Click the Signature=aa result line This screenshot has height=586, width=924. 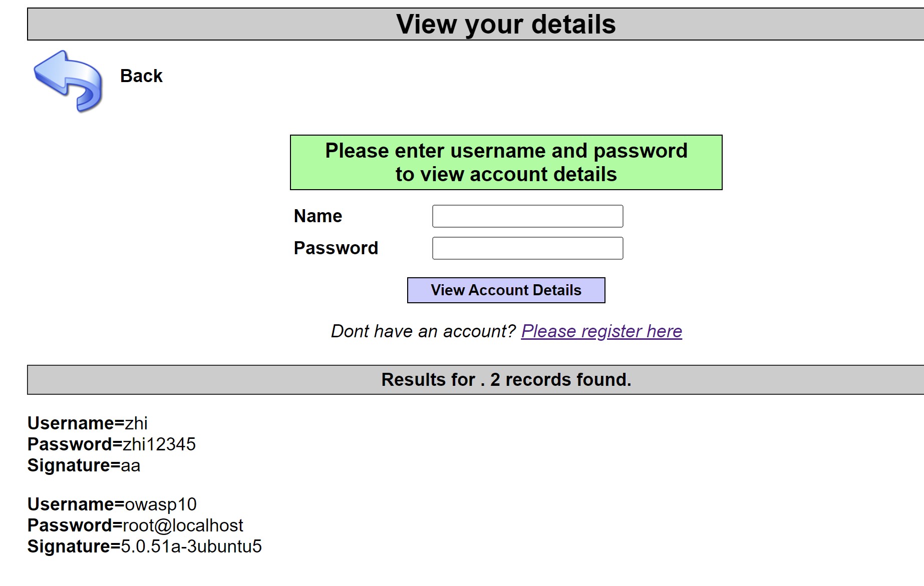(x=84, y=465)
